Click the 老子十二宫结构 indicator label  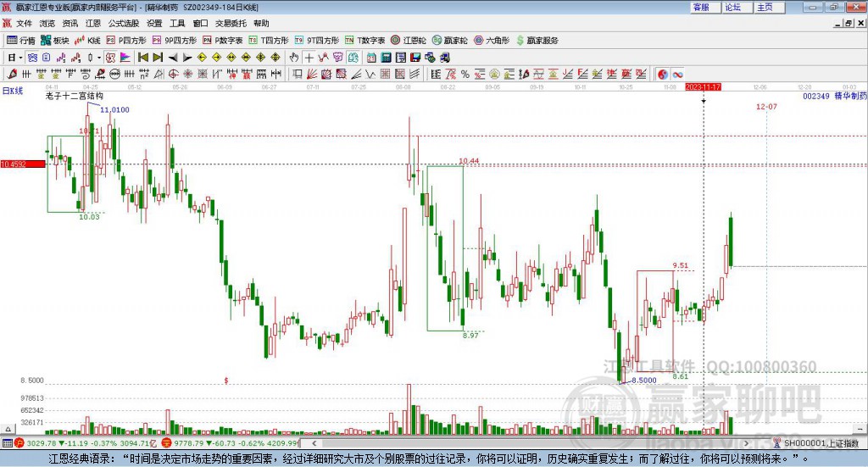click(75, 96)
